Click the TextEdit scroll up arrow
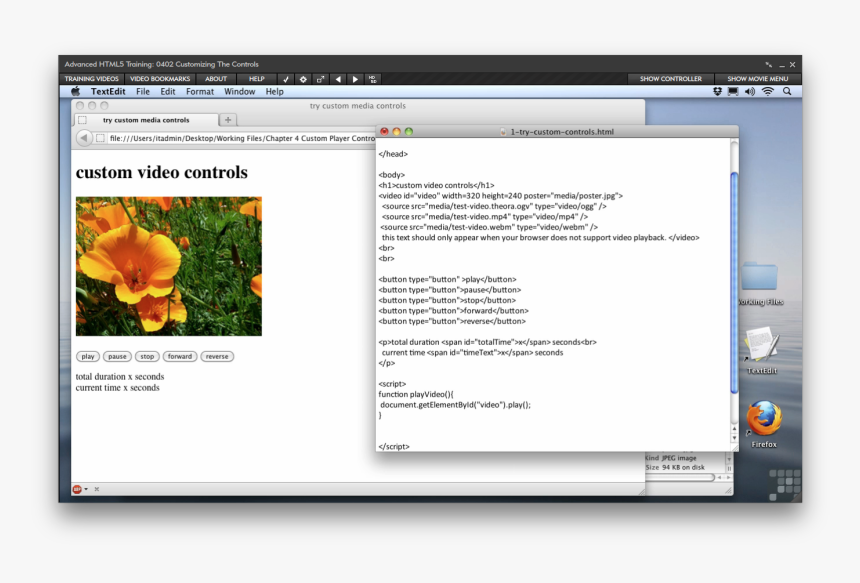Screen dimensions: 860x583 [734, 429]
